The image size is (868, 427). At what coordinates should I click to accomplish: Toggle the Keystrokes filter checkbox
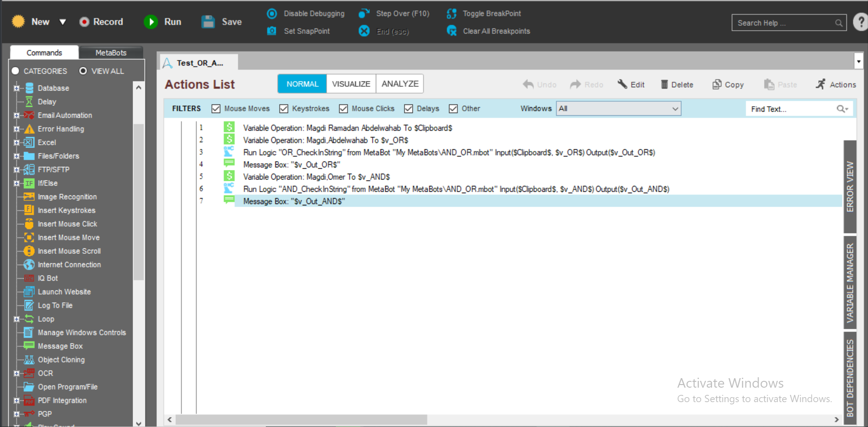284,109
